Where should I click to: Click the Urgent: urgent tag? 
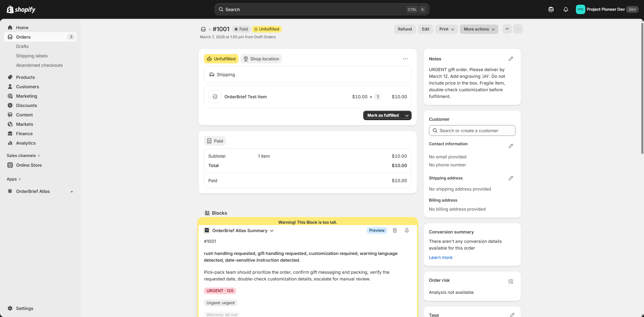pyautogui.click(x=221, y=303)
